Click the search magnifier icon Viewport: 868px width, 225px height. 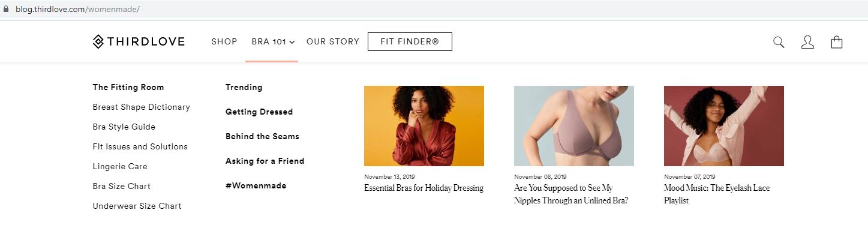pyautogui.click(x=779, y=42)
